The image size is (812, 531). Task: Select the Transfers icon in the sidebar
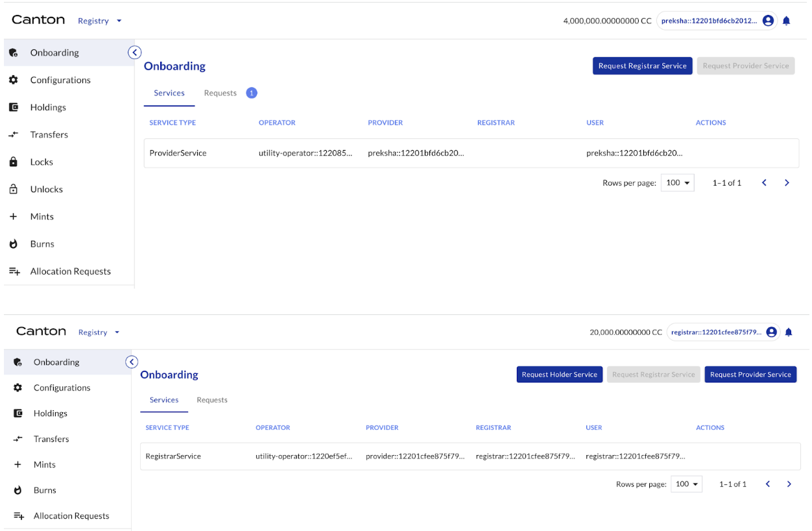tap(14, 134)
